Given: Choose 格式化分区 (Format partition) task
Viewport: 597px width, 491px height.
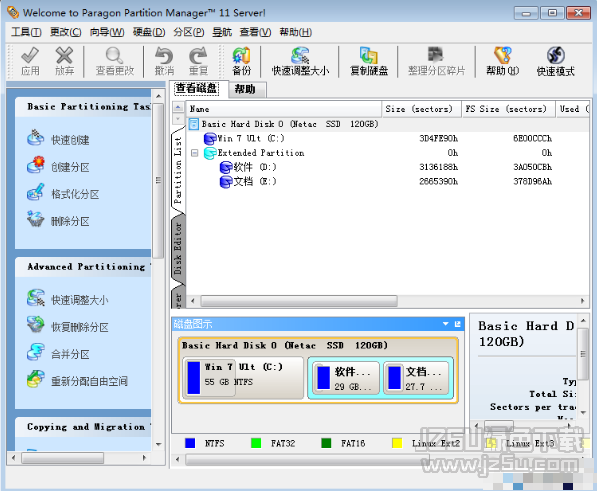Looking at the screenshot, I should pyautogui.click(x=63, y=193).
